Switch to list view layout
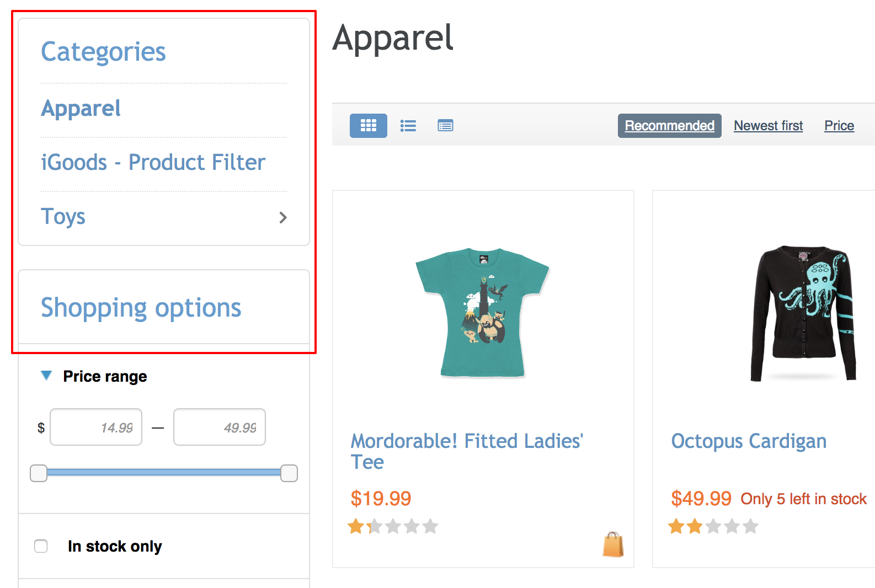875x588 pixels. pyautogui.click(x=408, y=125)
